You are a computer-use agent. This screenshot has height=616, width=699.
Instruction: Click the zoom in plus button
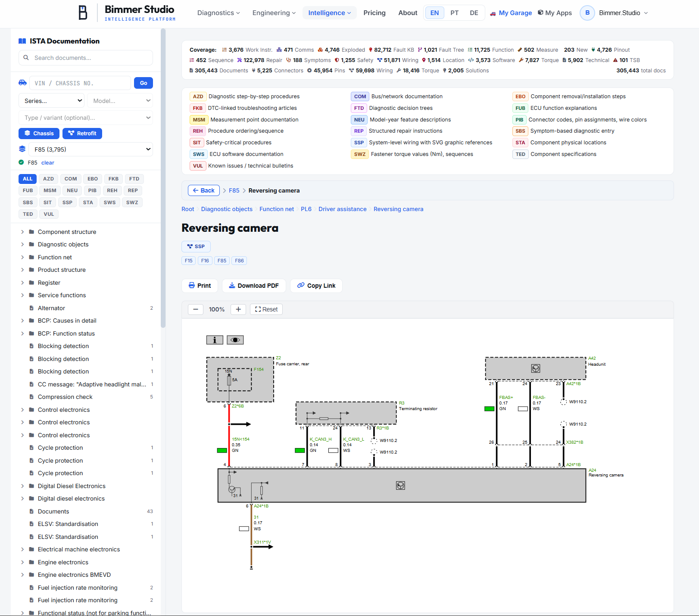[x=238, y=309]
